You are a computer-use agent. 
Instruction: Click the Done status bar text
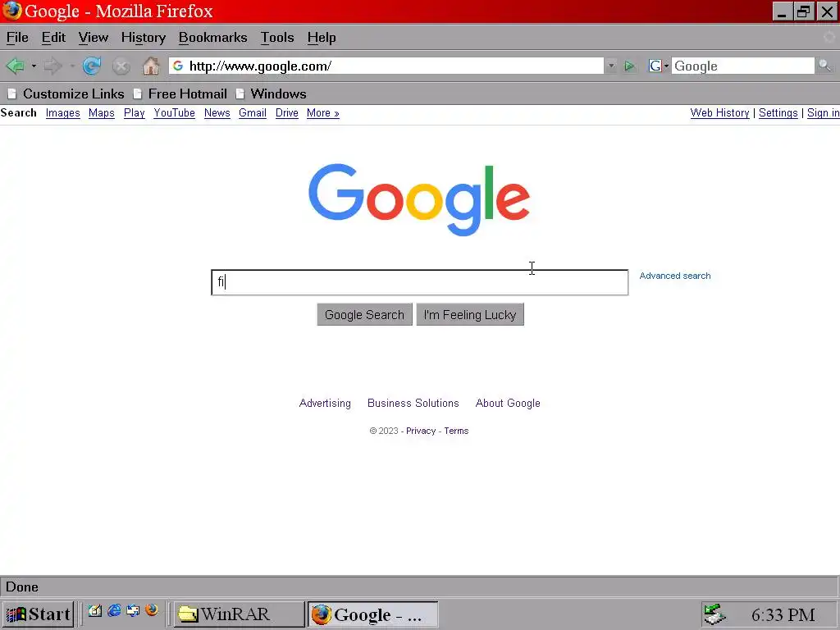22,587
